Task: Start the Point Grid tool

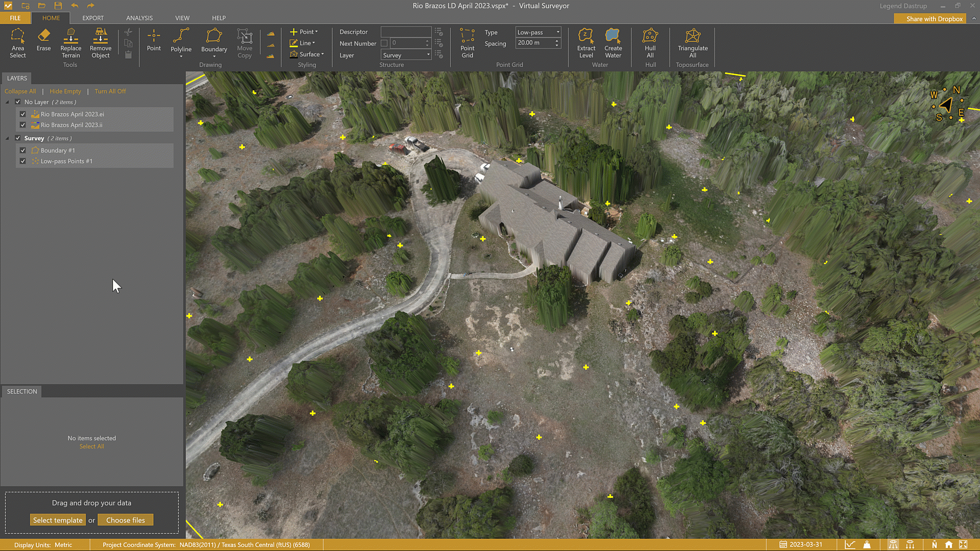Action: pos(467,43)
